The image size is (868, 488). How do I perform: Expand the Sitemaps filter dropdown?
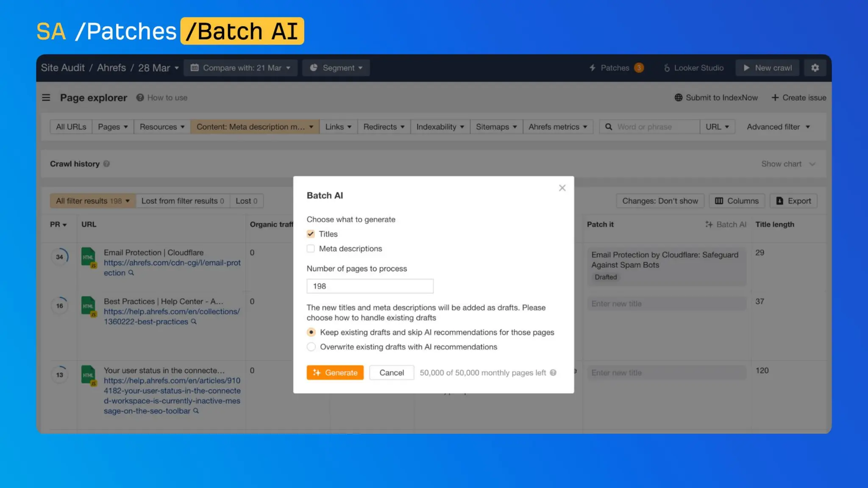(496, 127)
